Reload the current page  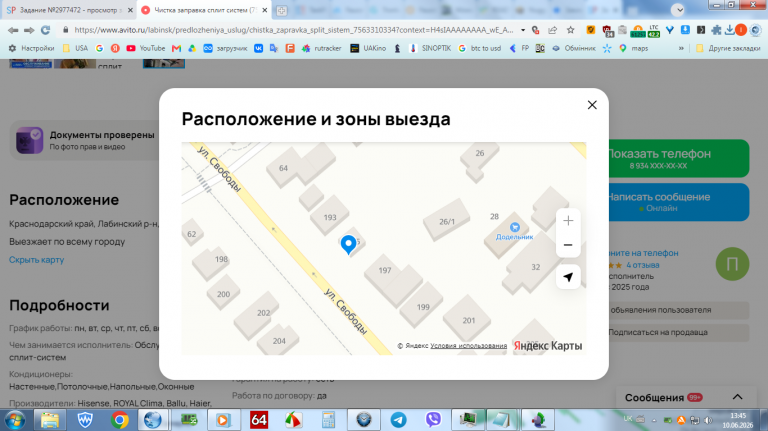[46, 30]
